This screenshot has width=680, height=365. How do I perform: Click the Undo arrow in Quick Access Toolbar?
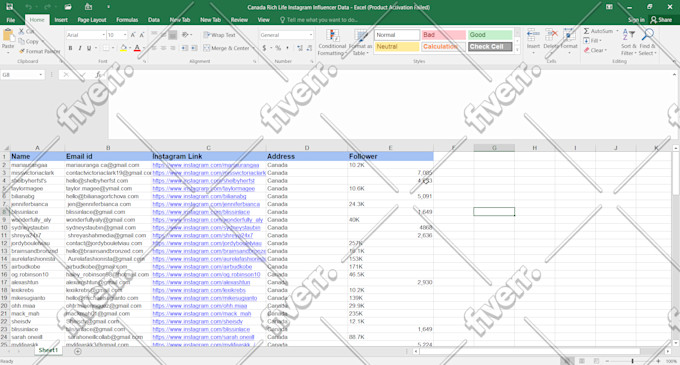29,7
